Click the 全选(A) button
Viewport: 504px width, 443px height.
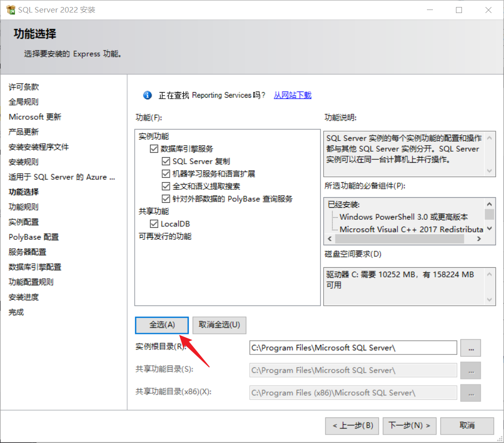[x=162, y=325]
